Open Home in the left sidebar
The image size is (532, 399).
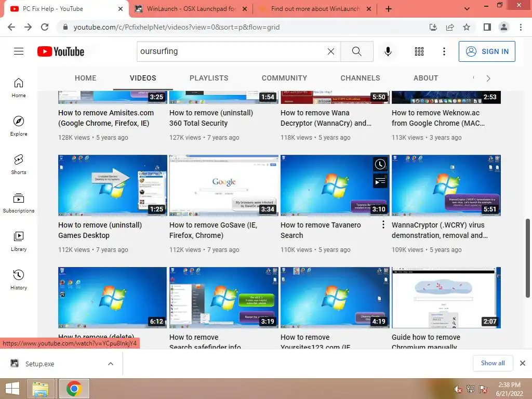click(x=19, y=87)
